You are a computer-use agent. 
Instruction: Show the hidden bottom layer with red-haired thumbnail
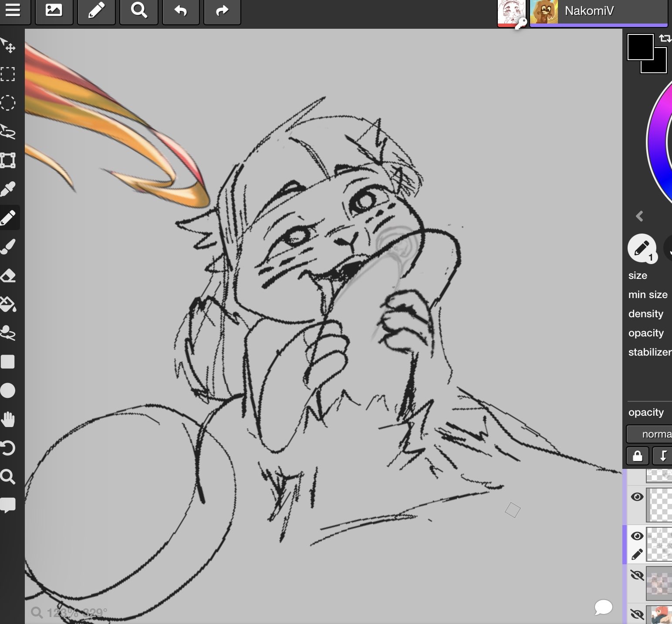(x=637, y=614)
